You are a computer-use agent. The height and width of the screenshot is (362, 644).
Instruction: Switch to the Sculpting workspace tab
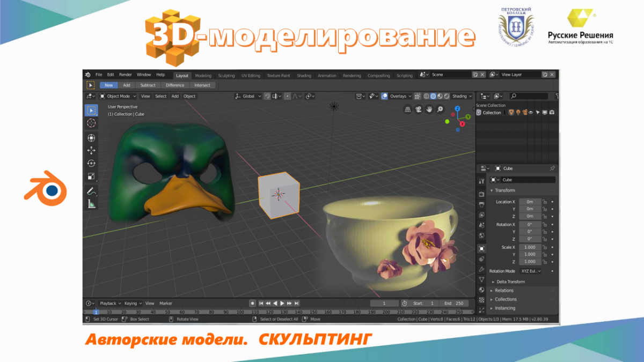click(x=226, y=76)
